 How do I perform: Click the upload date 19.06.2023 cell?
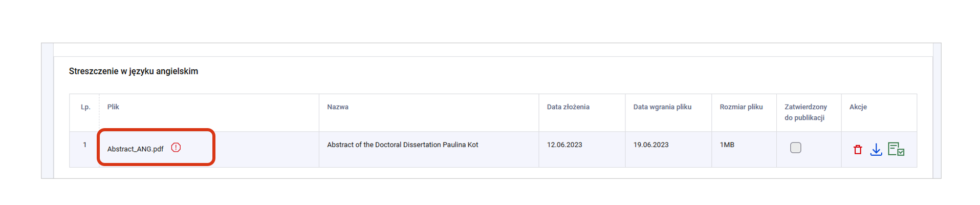click(x=651, y=145)
